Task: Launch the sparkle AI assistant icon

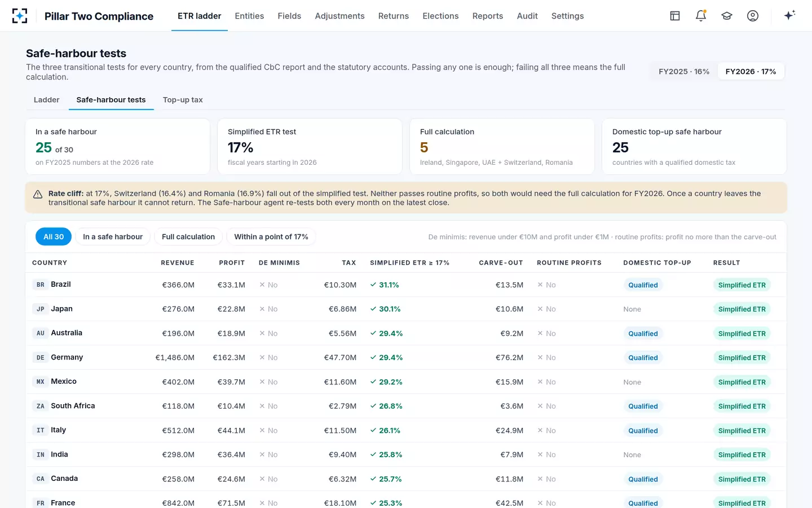Action: 789,15
